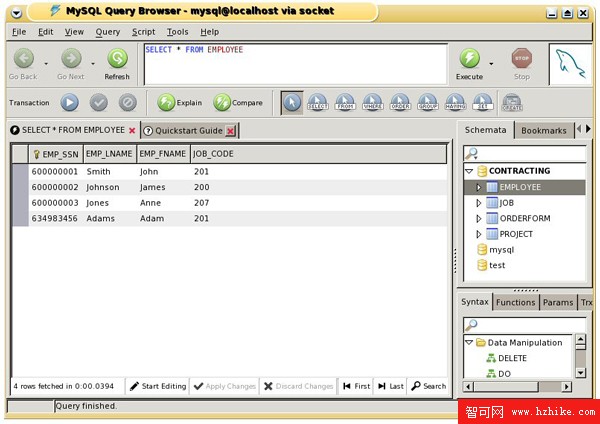Click the Go Back arrow icon
The height and width of the screenshot is (424, 600).
point(24,58)
